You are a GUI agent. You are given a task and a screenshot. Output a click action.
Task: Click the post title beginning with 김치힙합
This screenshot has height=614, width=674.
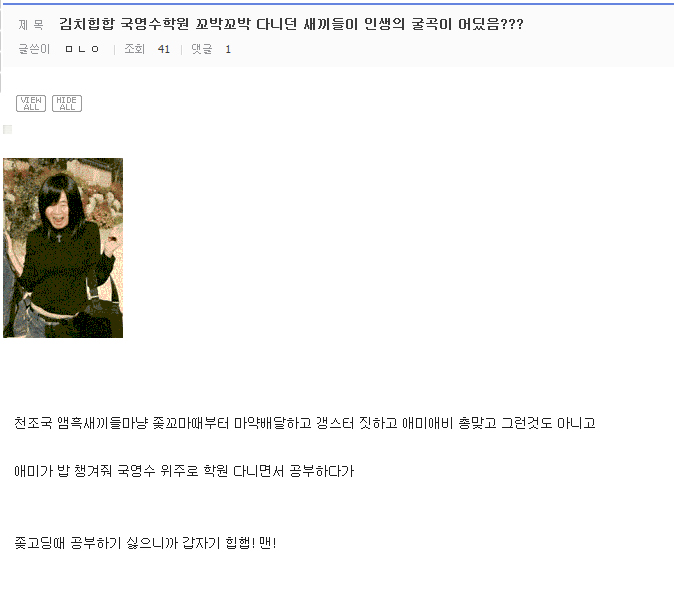click(x=291, y=24)
